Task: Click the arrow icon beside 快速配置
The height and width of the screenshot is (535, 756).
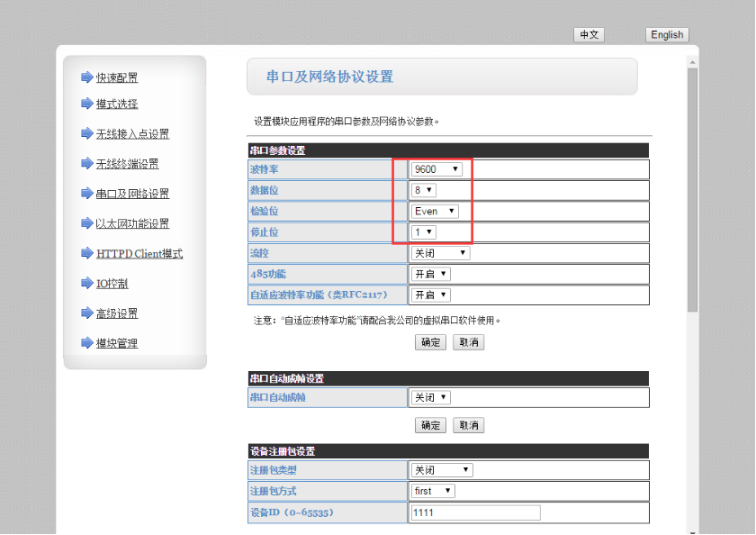Action: pyautogui.click(x=86, y=77)
